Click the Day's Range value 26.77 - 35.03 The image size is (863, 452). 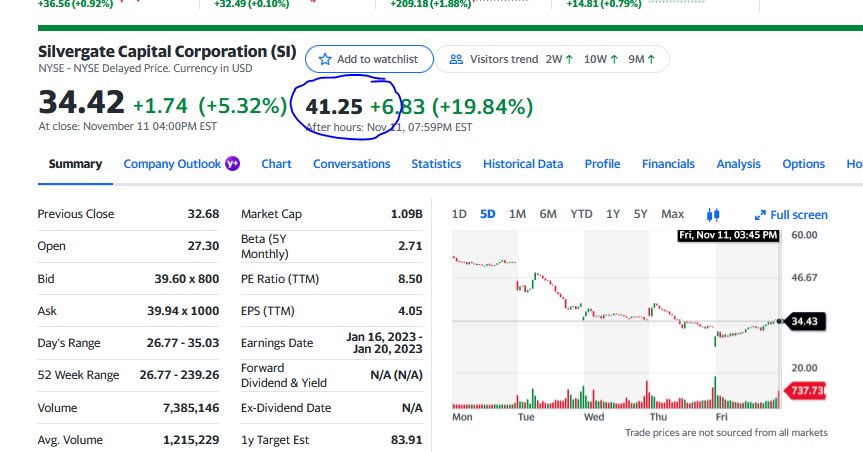click(x=183, y=343)
